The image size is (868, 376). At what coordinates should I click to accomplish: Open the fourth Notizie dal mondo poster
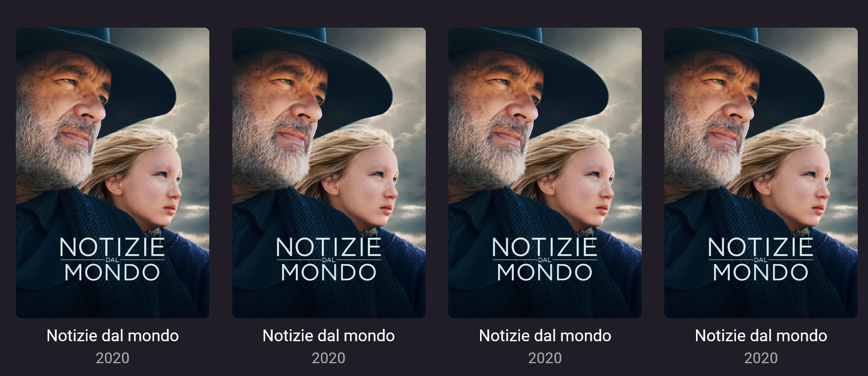pyautogui.click(x=761, y=172)
